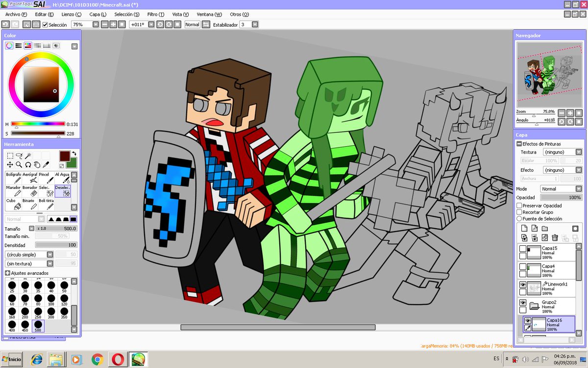Hide the Linework1 layer eye

pos(523,285)
